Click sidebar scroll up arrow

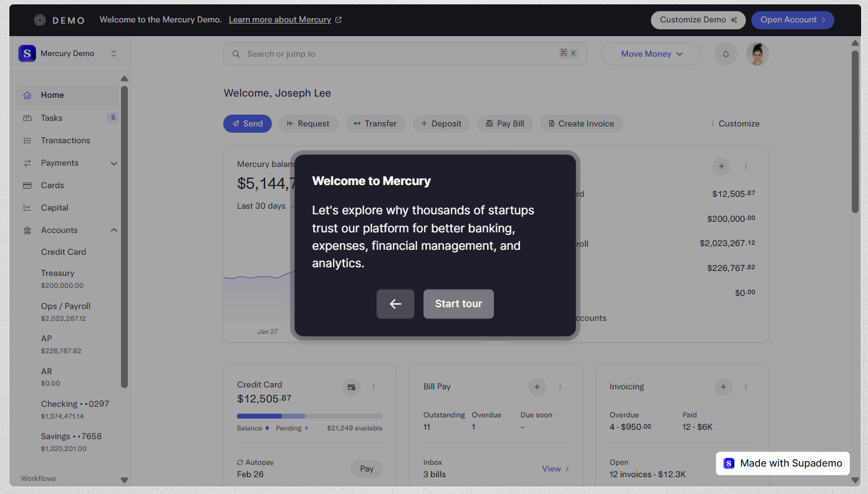(x=124, y=78)
